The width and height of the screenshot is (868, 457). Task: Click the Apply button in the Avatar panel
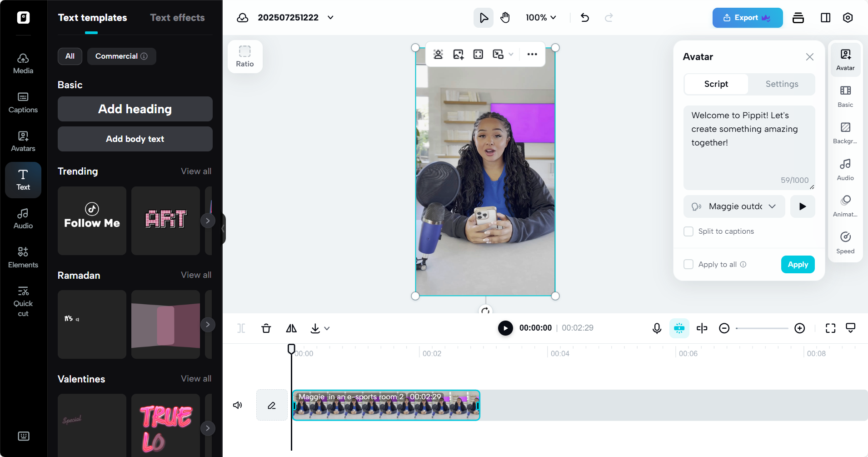(798, 264)
